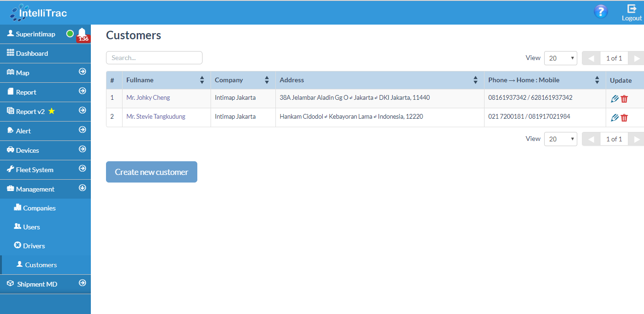Viewport: 644px width, 314px height.
Task: Delete the Mr. Johky Cheng customer row
Action: pos(624,98)
